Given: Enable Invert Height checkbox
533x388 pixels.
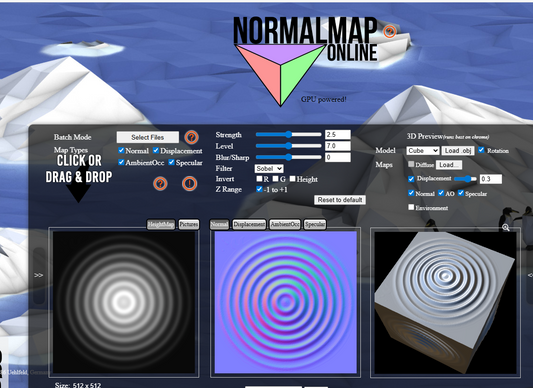Looking at the screenshot, I should tap(292, 178).
